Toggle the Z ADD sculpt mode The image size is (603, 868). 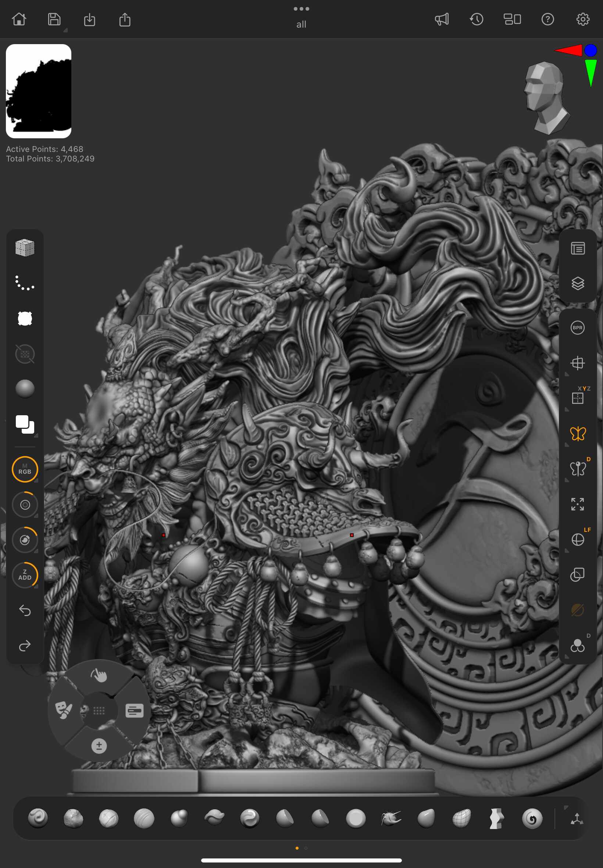point(25,575)
